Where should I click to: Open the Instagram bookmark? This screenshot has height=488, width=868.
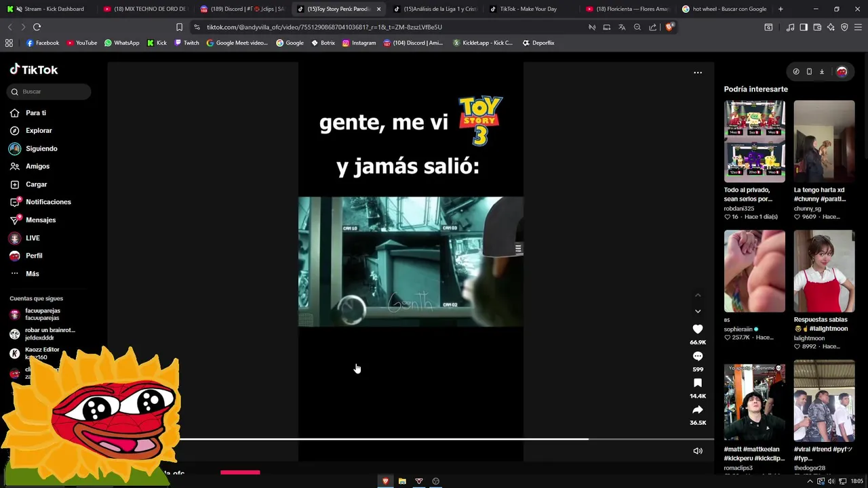tap(359, 43)
